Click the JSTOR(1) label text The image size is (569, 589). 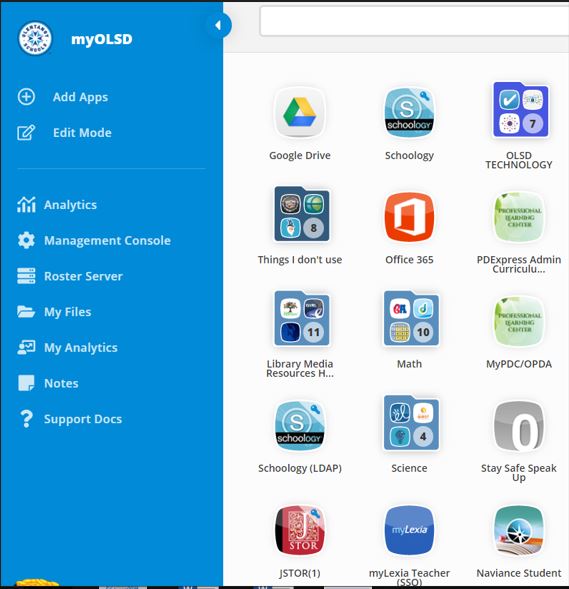click(x=300, y=573)
